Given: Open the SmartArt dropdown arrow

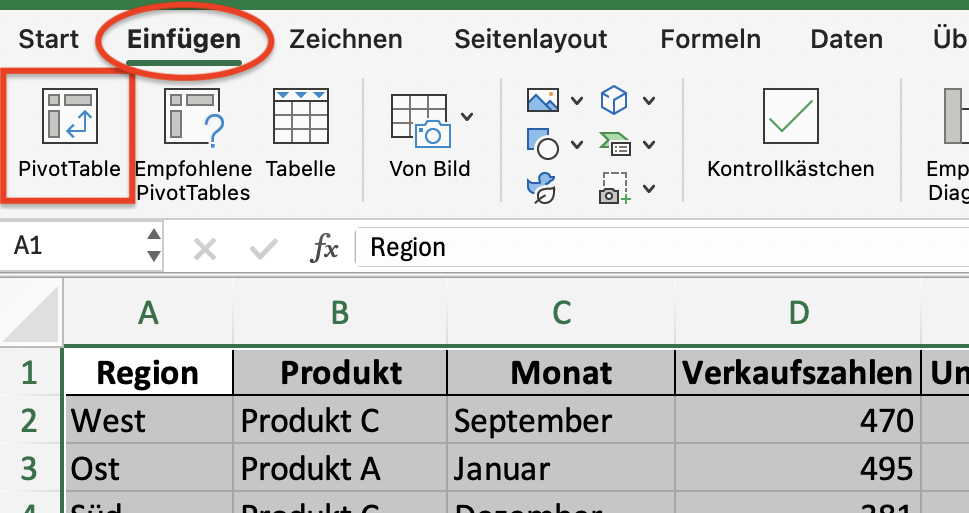Looking at the screenshot, I should pos(649,145).
